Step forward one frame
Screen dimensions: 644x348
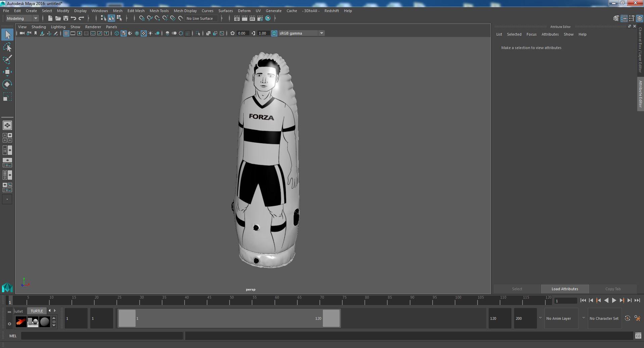629,301
